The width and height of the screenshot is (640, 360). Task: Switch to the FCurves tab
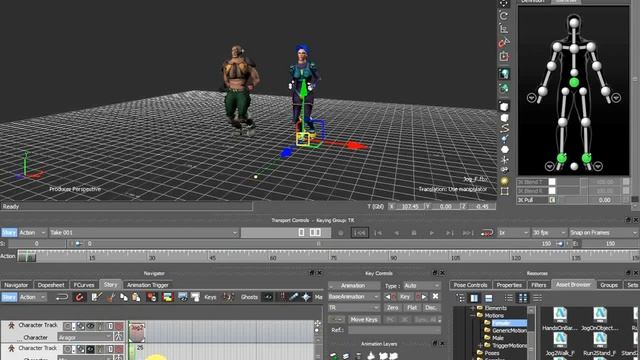(x=84, y=285)
